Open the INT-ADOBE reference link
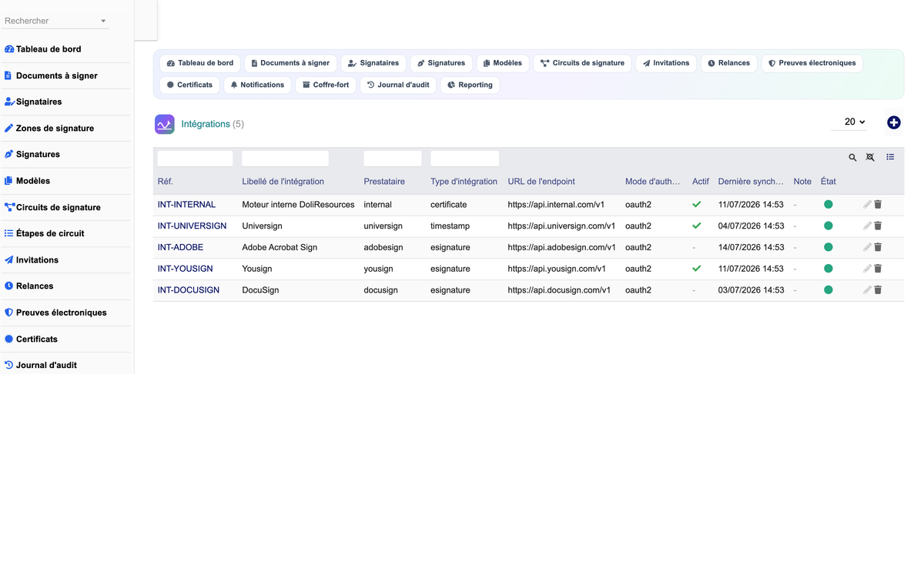The width and height of the screenshot is (924, 572). [x=180, y=247]
